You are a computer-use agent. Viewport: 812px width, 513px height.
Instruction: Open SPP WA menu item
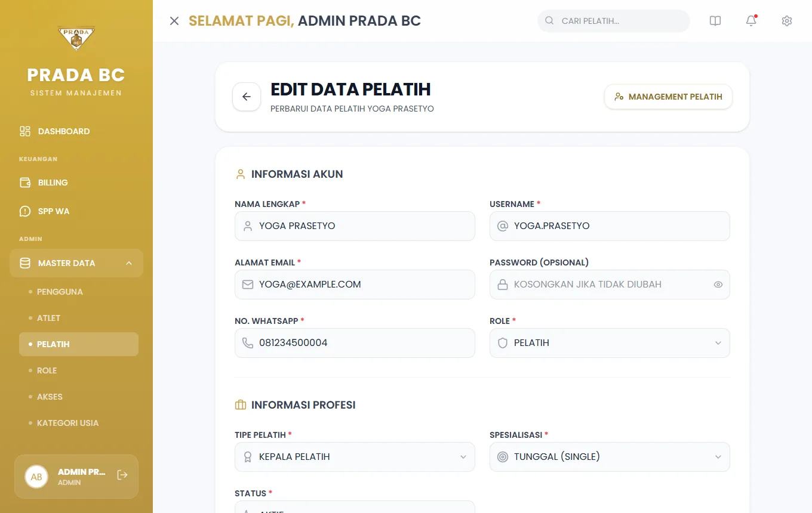click(x=76, y=211)
